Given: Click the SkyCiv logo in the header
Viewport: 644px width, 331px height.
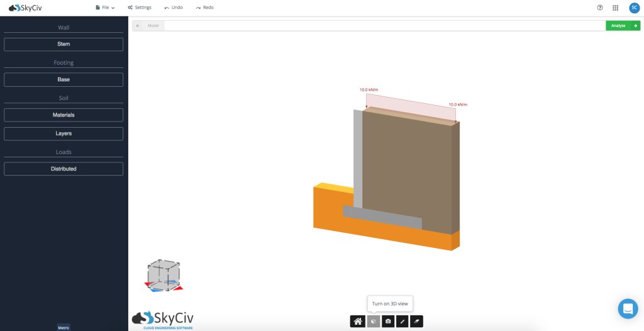Looking at the screenshot, I should tap(25, 8).
